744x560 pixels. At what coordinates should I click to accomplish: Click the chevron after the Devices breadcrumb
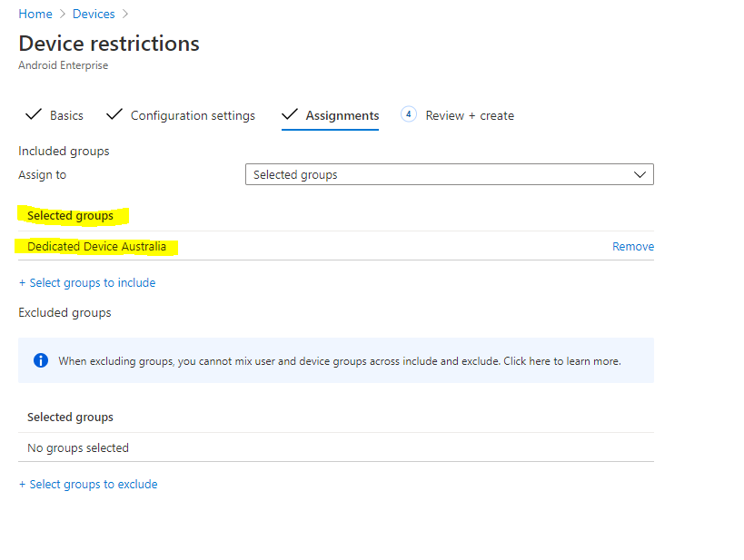(124, 15)
